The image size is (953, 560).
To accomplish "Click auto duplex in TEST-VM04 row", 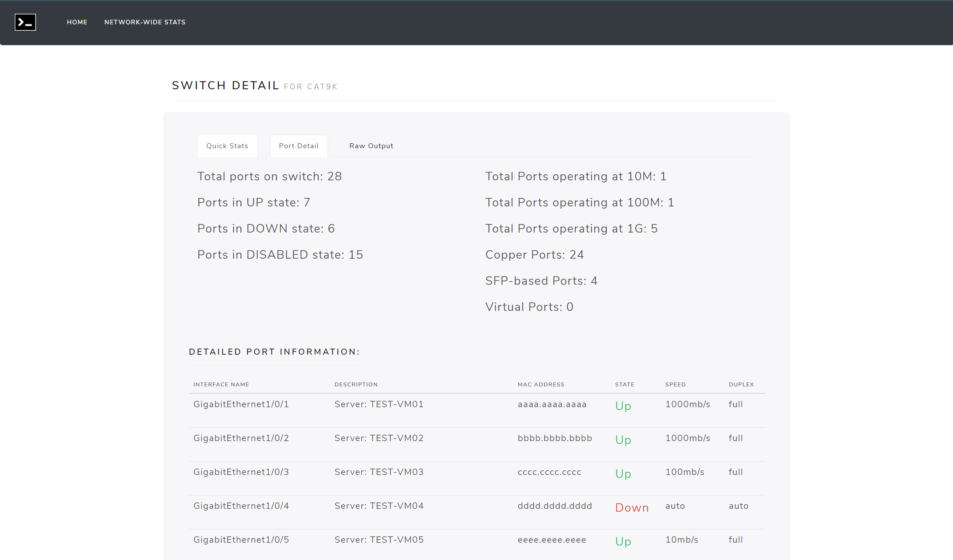I will point(738,506).
